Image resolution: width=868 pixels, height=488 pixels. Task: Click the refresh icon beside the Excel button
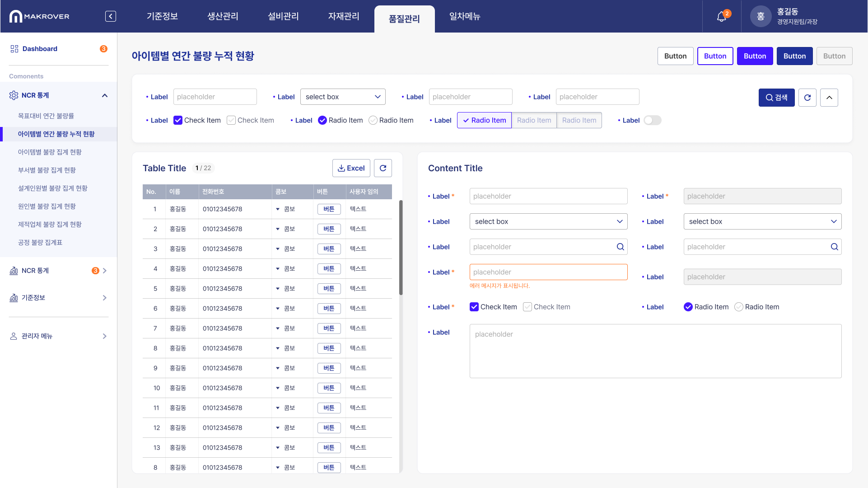pos(383,168)
